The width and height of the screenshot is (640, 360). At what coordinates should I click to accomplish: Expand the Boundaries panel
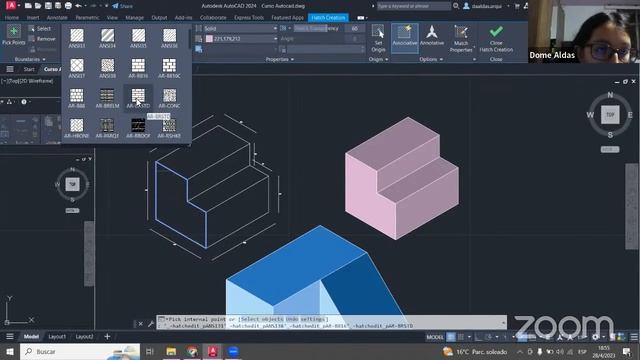pos(30,59)
